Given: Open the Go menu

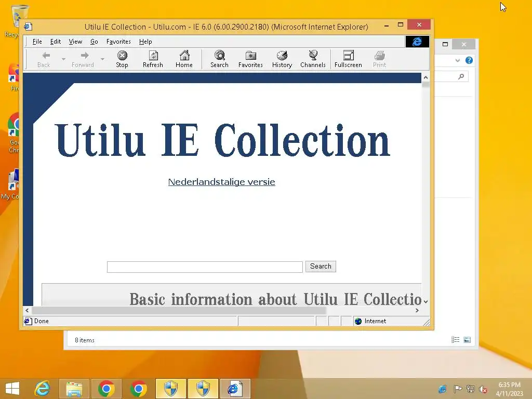Looking at the screenshot, I should coord(94,42).
